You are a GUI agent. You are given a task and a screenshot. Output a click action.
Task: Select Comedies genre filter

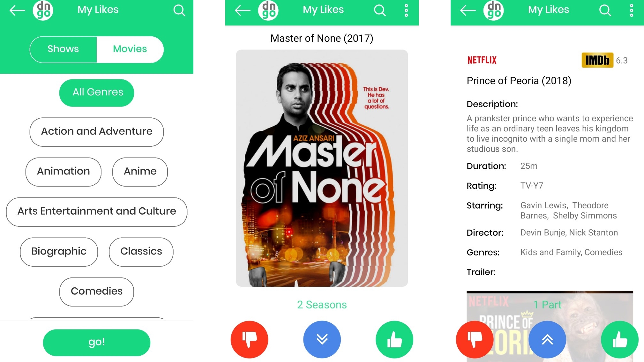[97, 291]
